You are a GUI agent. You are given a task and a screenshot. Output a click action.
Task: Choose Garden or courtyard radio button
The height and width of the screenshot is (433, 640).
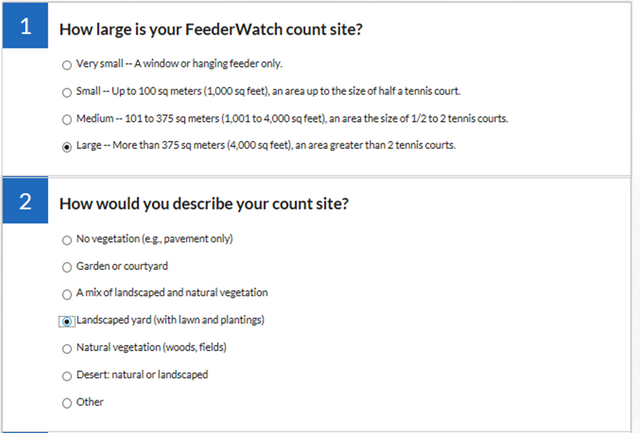point(67,267)
